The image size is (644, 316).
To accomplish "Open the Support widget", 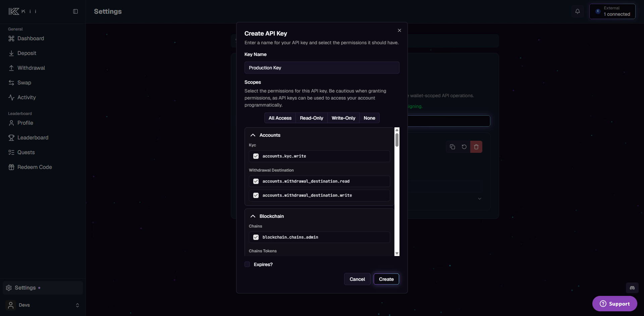I will [614, 304].
